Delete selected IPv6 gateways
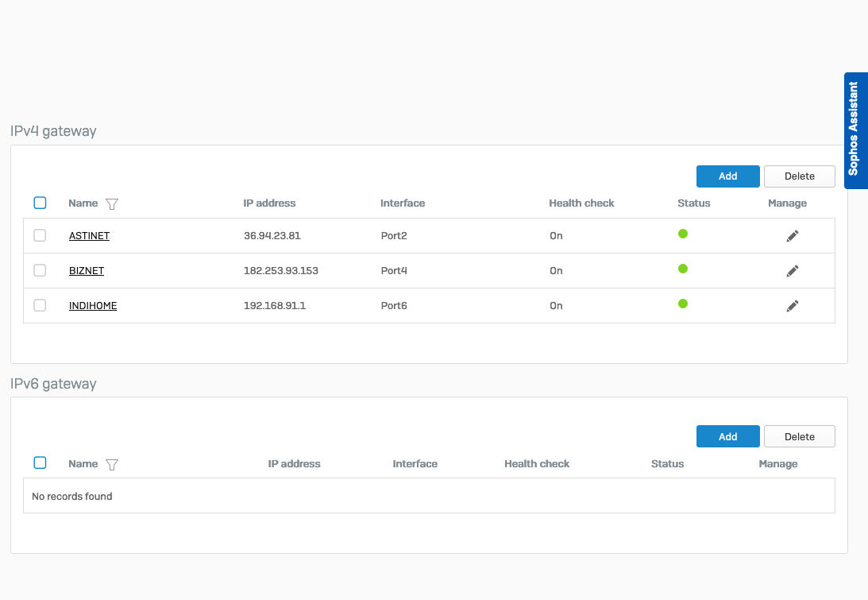The image size is (868, 600). tap(800, 436)
